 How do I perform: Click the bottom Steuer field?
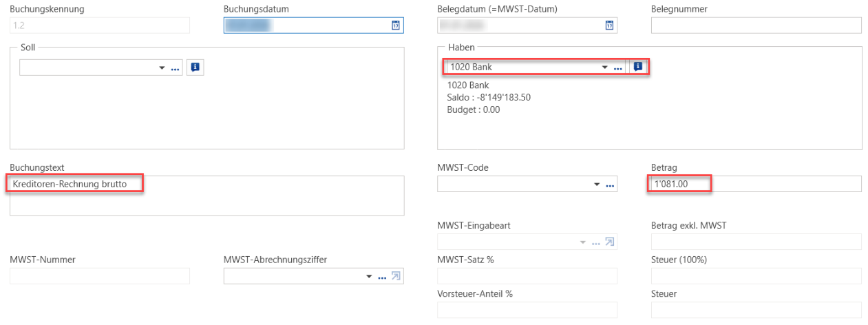(x=756, y=310)
